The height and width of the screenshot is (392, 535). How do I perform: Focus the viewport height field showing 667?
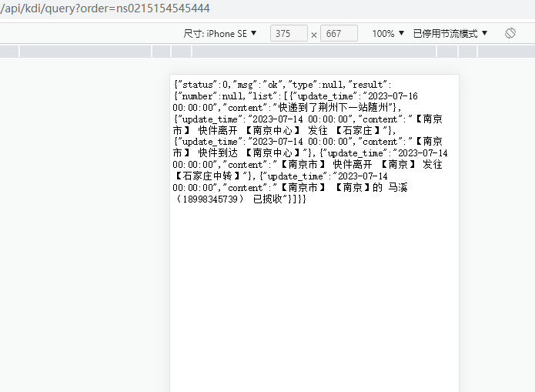tap(339, 33)
